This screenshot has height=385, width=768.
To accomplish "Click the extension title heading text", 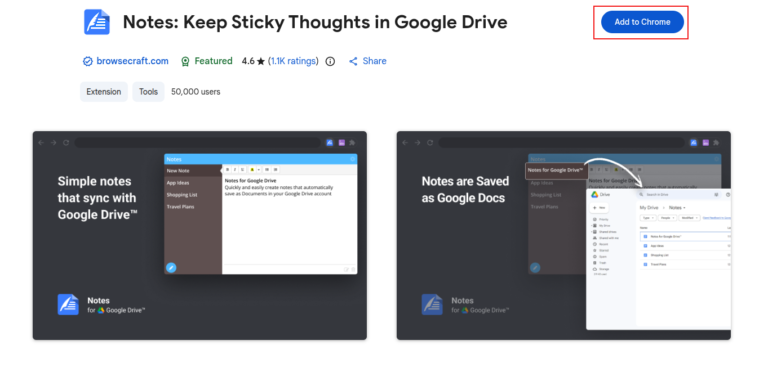I will (x=315, y=22).
